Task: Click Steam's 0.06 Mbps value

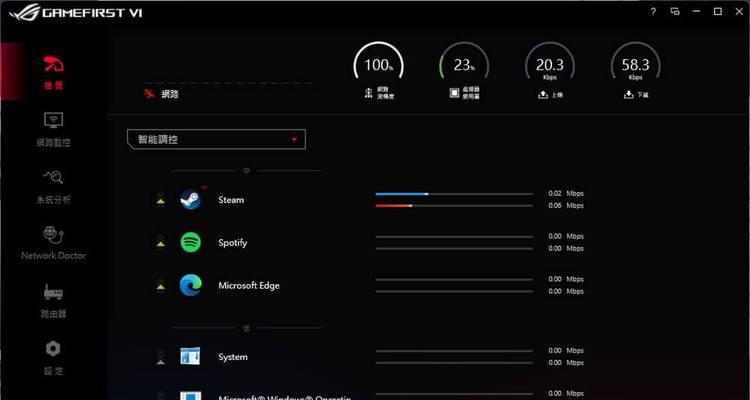Action: 566,206
